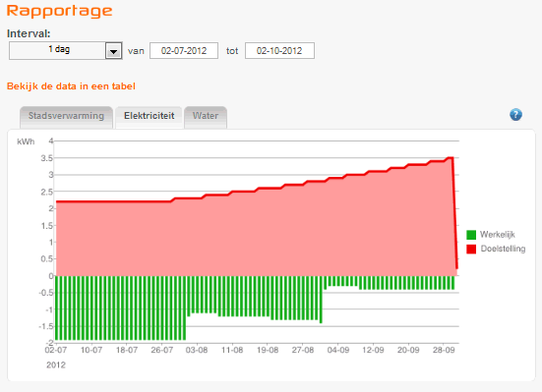The image size is (542, 392).
Task: Open the Water tab
Action: pyautogui.click(x=206, y=117)
